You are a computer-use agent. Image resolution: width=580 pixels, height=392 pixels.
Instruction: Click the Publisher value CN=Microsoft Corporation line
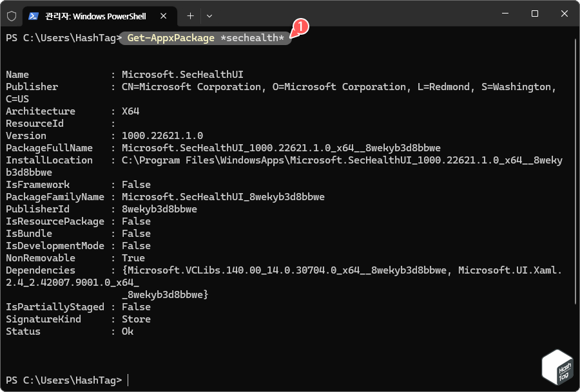(339, 86)
